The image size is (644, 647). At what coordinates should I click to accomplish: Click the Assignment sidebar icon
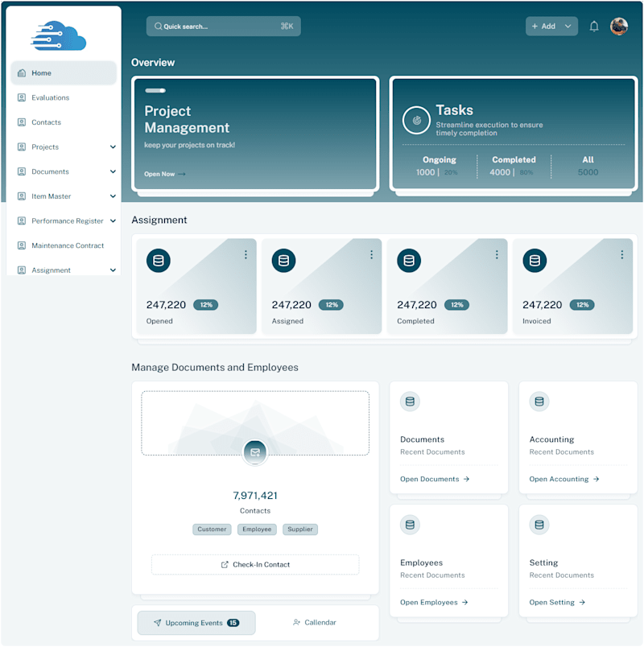click(22, 270)
